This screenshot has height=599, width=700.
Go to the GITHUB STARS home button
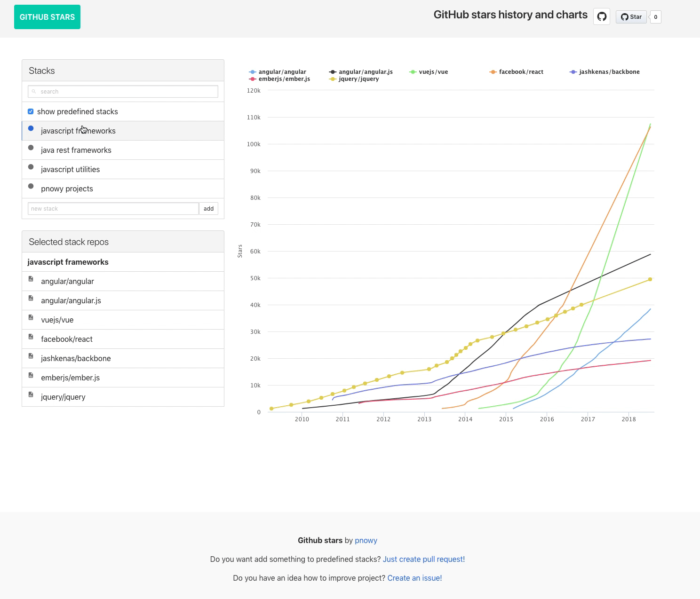pyautogui.click(x=47, y=17)
